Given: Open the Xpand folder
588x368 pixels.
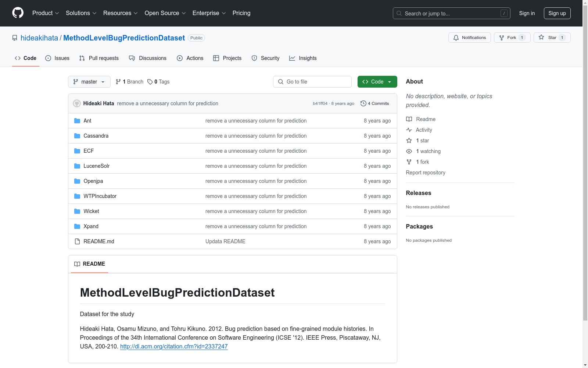Looking at the screenshot, I should pos(91,226).
